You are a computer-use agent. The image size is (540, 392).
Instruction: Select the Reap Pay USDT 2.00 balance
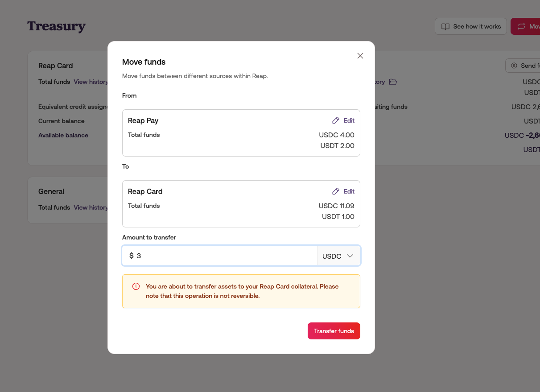337,146
